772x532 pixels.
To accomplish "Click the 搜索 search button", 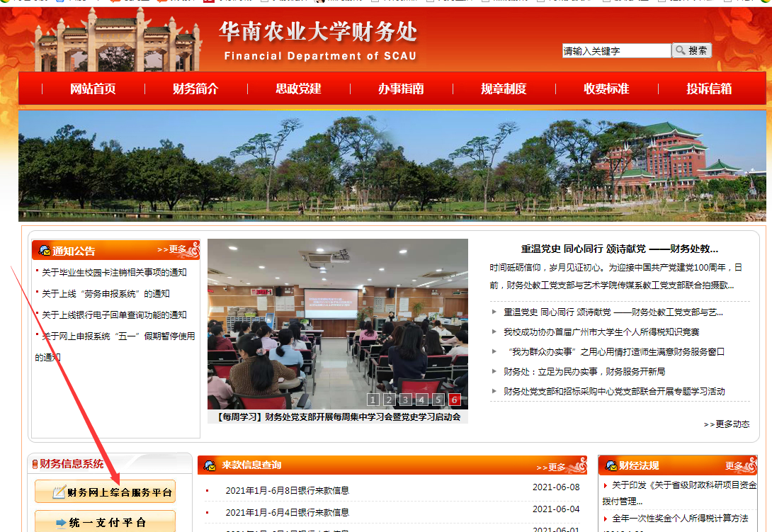I will pos(692,50).
